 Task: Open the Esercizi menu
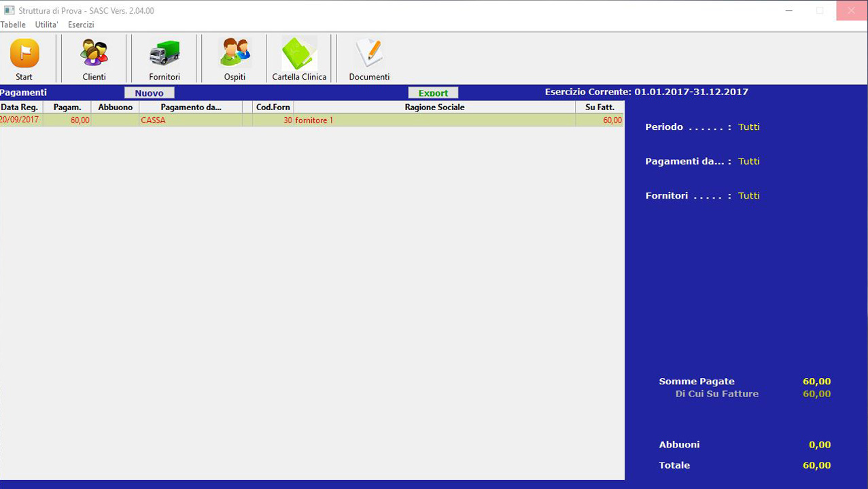tap(81, 24)
